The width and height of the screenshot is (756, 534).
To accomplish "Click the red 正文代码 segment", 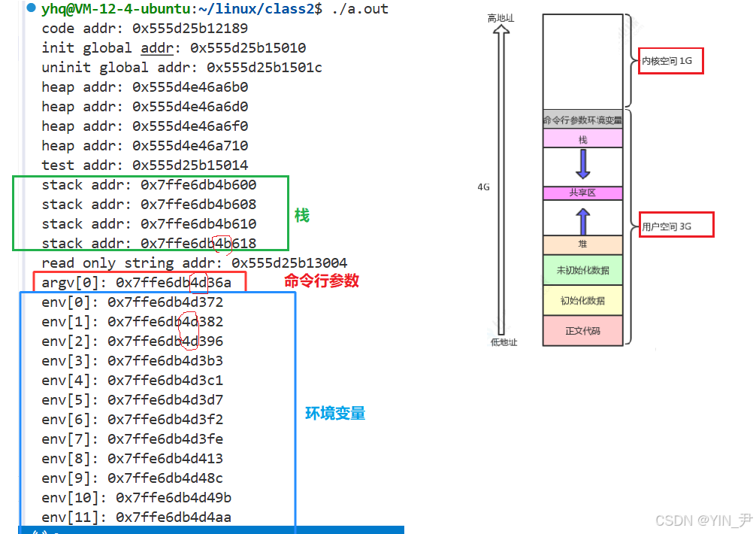I will pyautogui.click(x=582, y=330).
